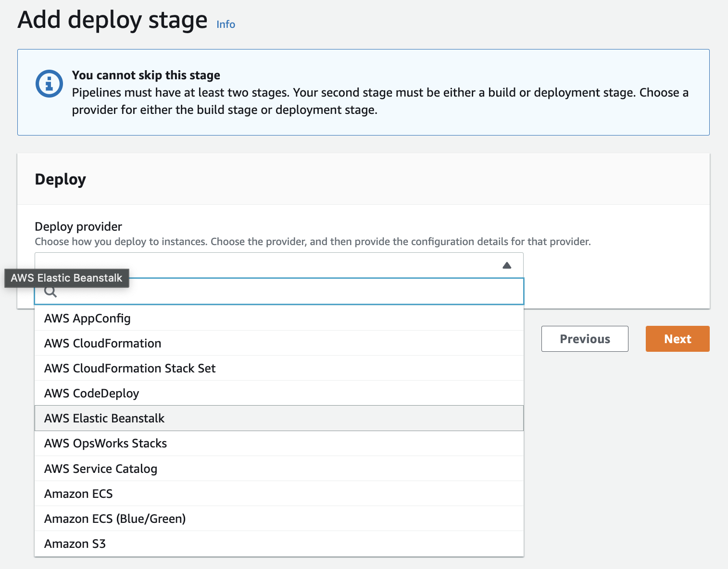728x569 pixels.
Task: Select AWS Service Catalog provider
Action: click(279, 469)
